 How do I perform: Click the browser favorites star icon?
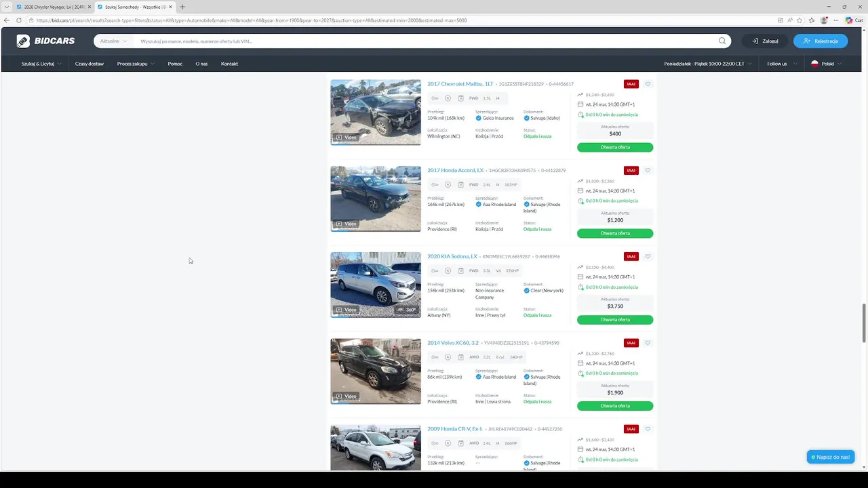coord(800,20)
